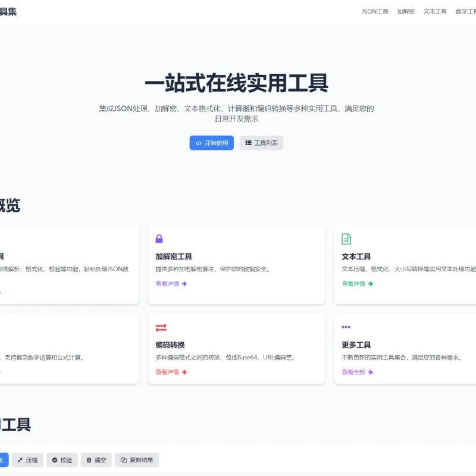476x476 pixels.
Task: Open 查看详情 link under 编码转换
Action: tap(171, 372)
